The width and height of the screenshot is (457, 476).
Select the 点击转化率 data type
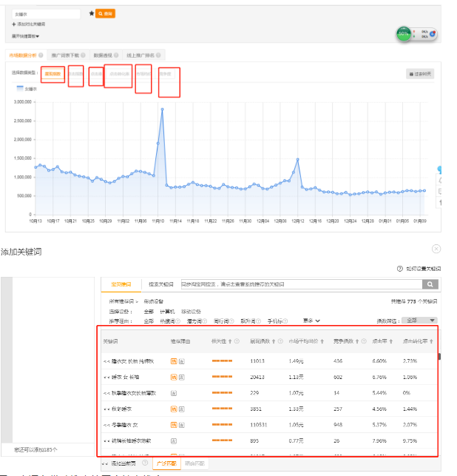tap(120, 74)
